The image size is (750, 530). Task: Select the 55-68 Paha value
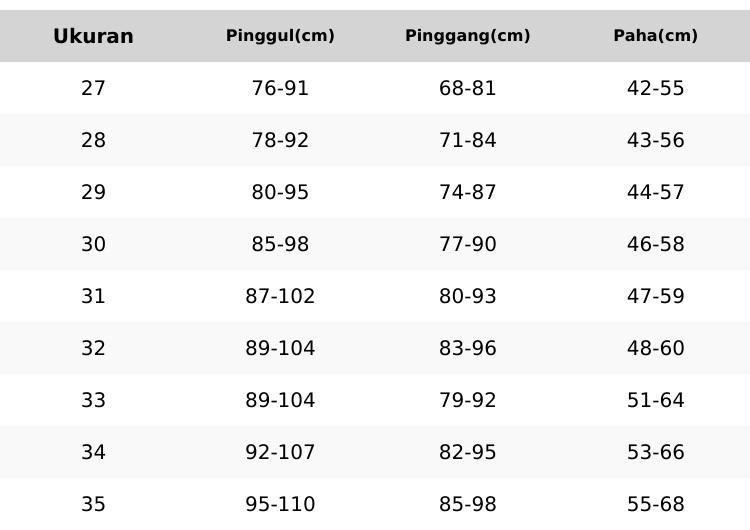pyautogui.click(x=655, y=505)
